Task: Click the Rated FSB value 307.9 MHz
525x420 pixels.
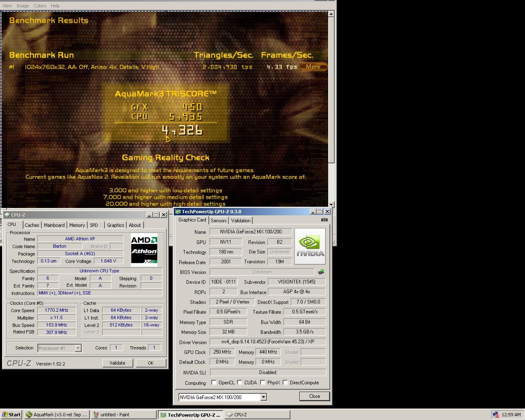Action: coord(57,333)
